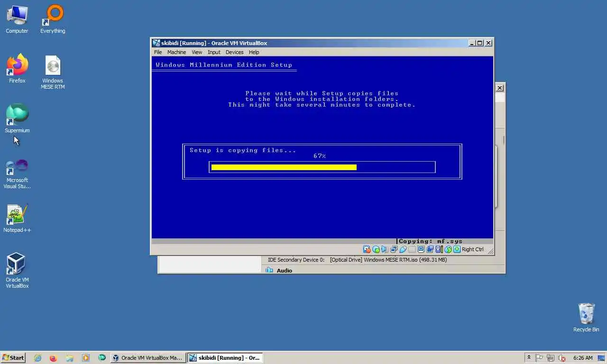Open the Input menu
The width and height of the screenshot is (607, 364).
click(x=214, y=52)
